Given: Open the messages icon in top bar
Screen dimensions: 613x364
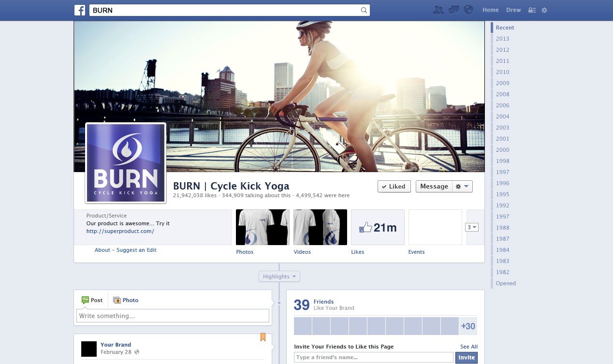Looking at the screenshot, I should [453, 10].
